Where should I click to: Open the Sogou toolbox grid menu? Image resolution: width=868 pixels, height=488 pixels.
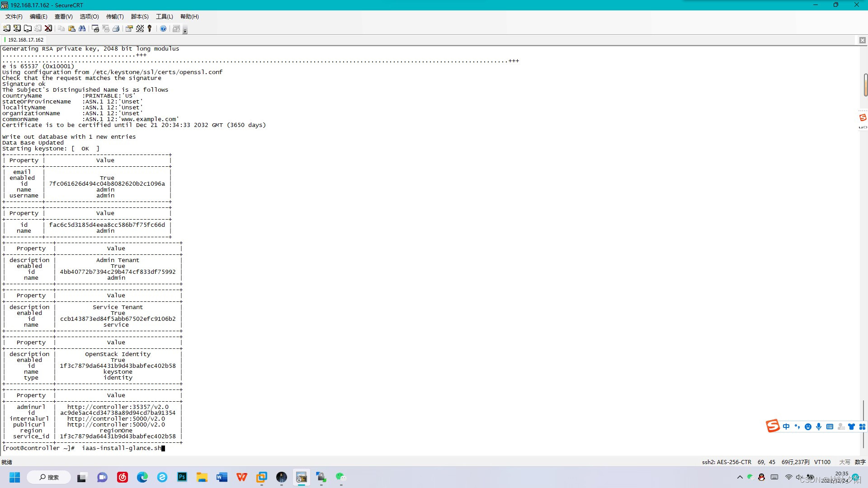click(862, 427)
